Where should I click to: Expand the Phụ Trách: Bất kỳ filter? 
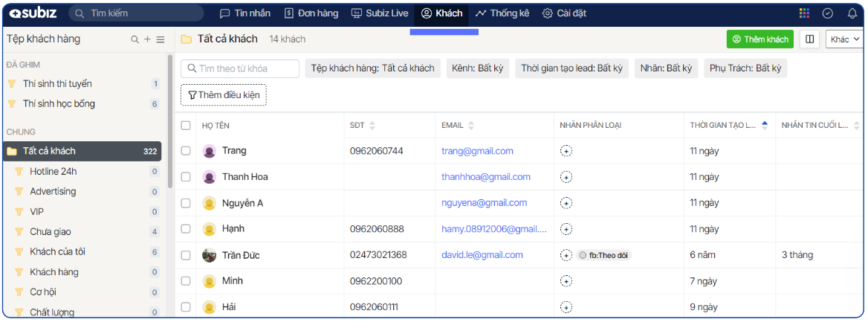745,68
